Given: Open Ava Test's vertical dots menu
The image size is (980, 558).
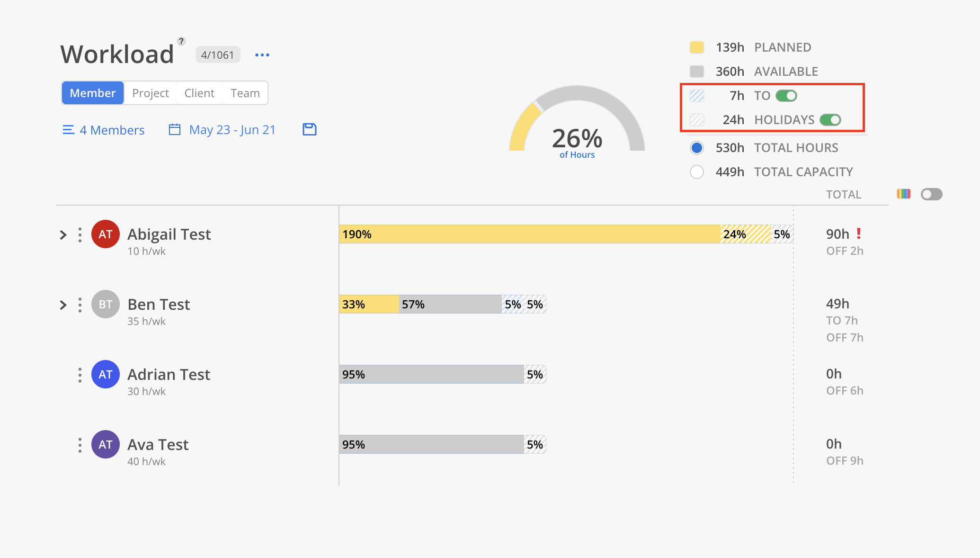Looking at the screenshot, I should click(x=80, y=445).
